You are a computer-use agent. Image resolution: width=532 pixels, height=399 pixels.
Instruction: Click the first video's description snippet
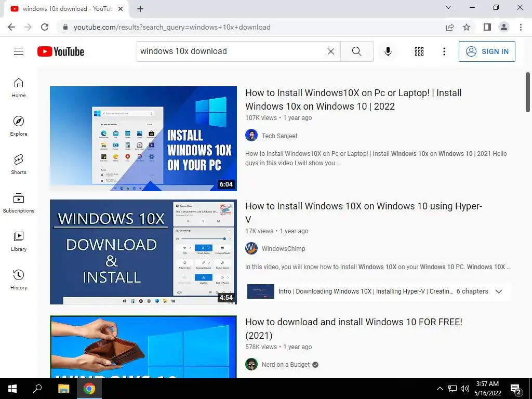tap(376, 158)
